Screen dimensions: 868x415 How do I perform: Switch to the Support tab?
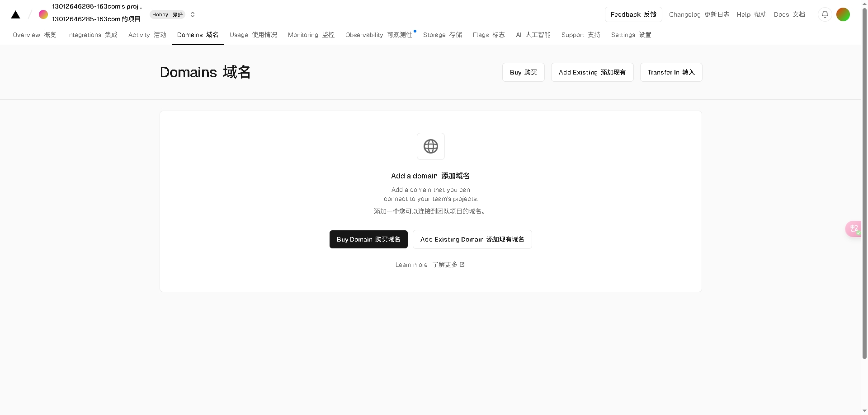[x=581, y=35]
